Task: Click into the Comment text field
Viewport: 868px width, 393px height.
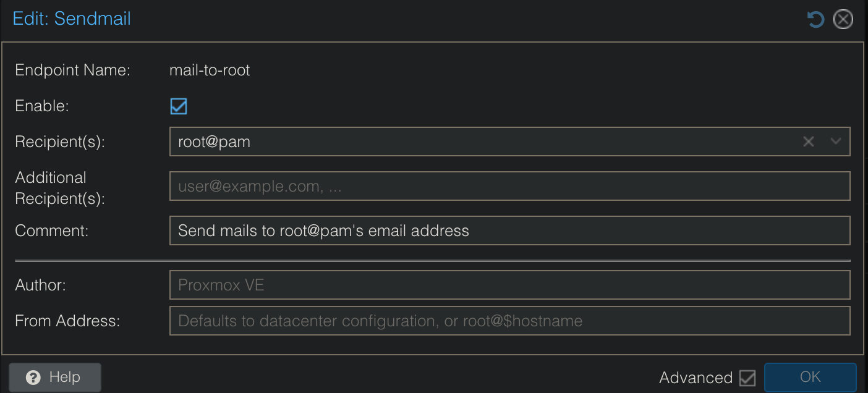Action: 509,230
